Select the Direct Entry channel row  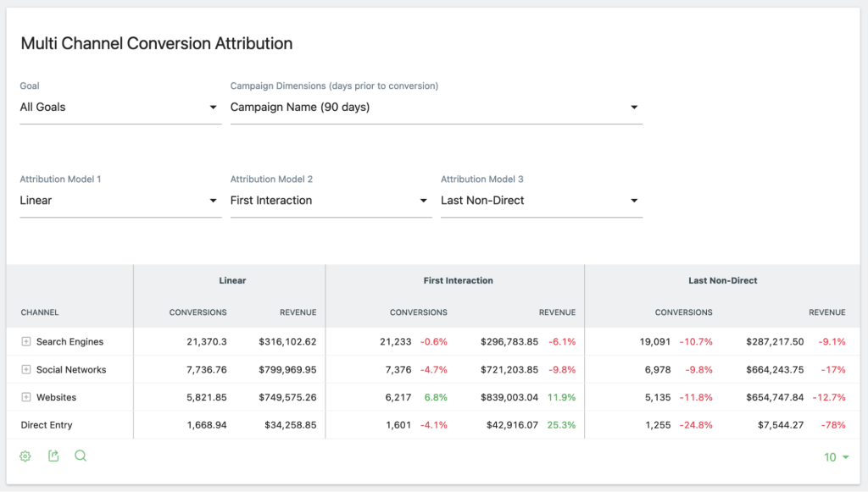click(47, 424)
